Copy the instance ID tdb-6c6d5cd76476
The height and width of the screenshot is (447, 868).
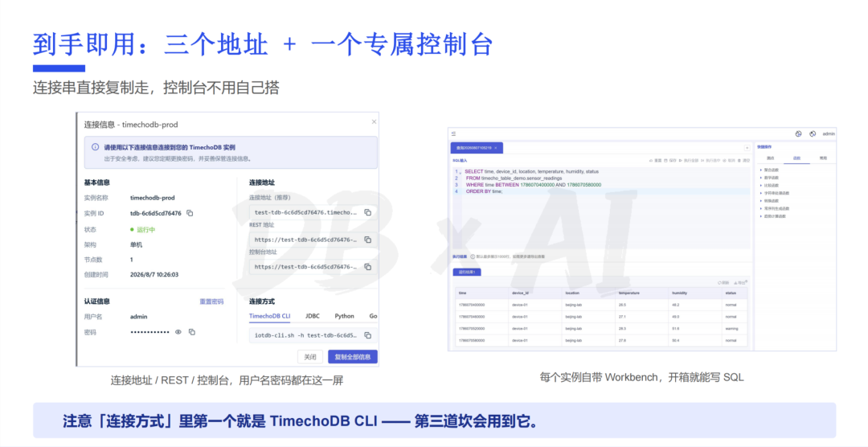190,213
